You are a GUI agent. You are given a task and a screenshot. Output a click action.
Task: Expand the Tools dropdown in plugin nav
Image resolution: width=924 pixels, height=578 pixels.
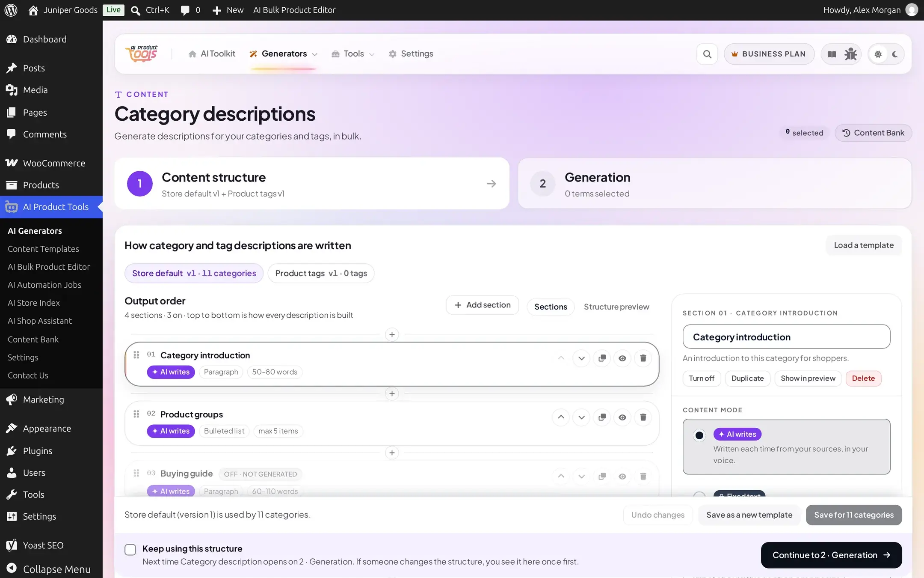tap(353, 54)
